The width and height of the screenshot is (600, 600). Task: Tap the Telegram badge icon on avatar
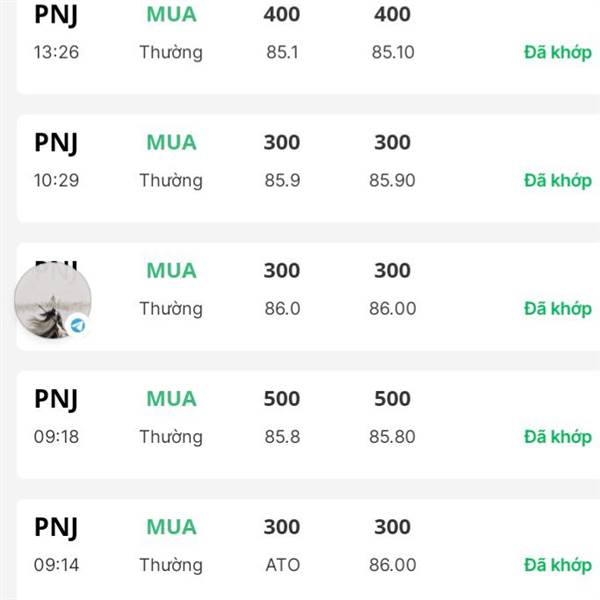coord(78,326)
